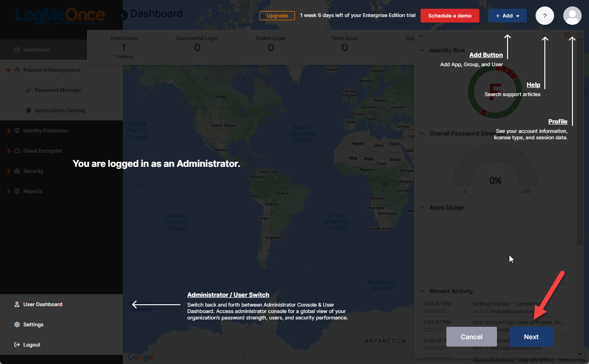Open Keyboard shortcuts map link
589x364 pixels.
tap(494, 360)
